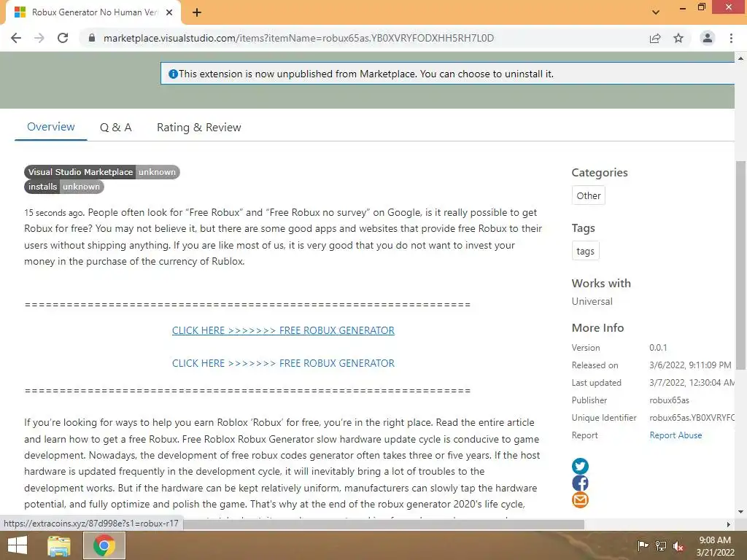
Task: Click the network tray icon
Action: [661, 545]
